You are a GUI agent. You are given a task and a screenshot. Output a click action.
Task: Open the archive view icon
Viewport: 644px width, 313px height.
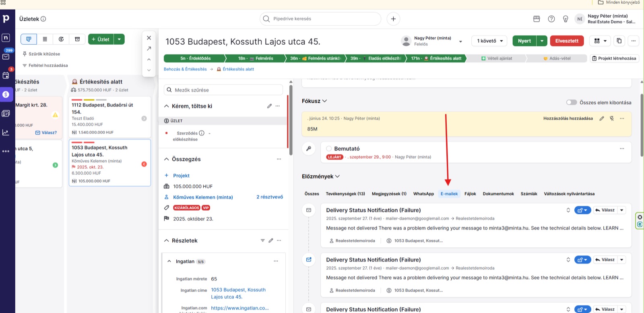tap(77, 39)
